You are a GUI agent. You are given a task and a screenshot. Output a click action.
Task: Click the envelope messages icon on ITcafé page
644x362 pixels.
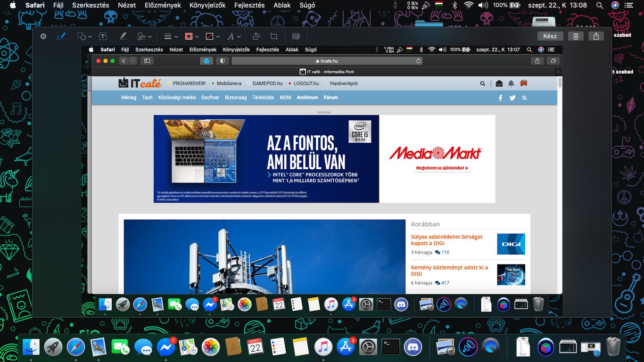pos(499,83)
